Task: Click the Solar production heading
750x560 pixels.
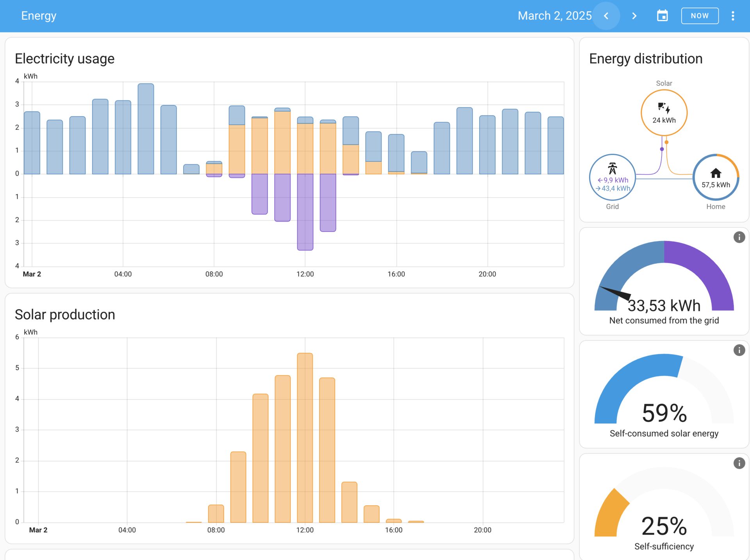Action: 65,315
